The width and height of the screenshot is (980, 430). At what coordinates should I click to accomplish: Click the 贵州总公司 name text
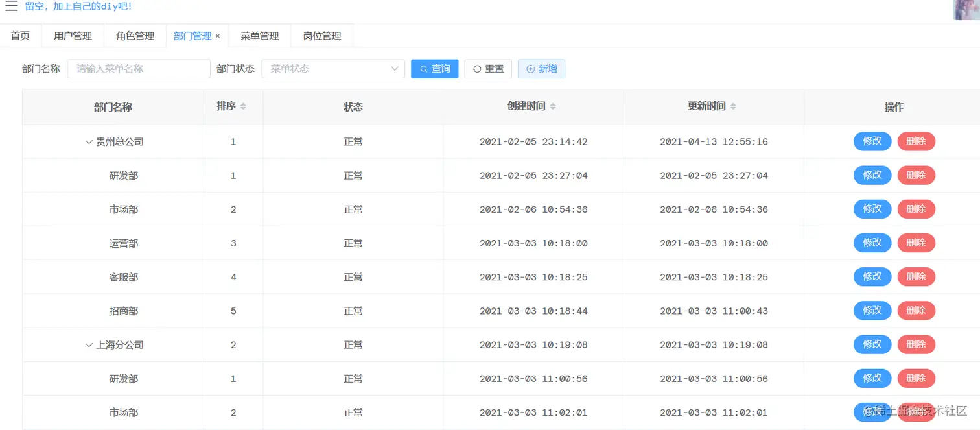120,142
